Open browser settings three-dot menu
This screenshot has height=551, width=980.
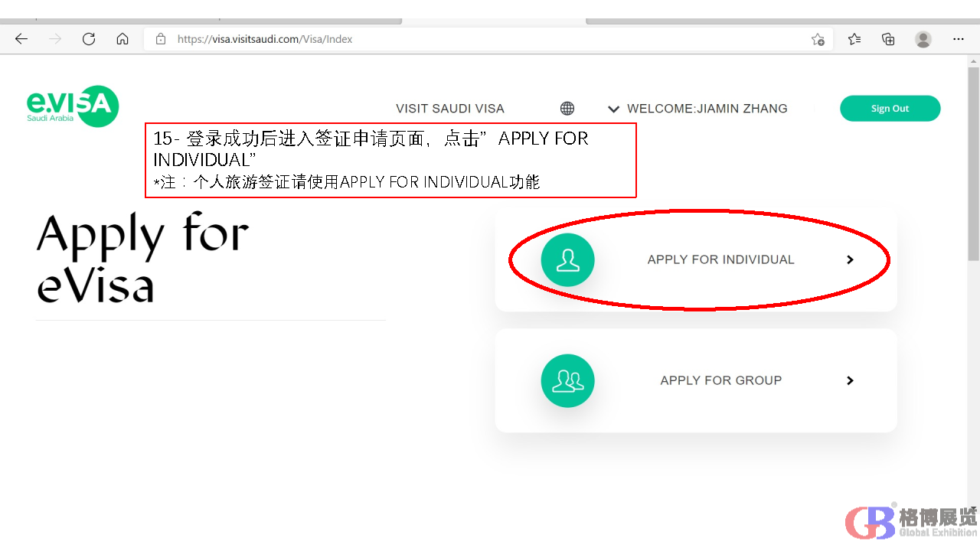[x=959, y=39]
